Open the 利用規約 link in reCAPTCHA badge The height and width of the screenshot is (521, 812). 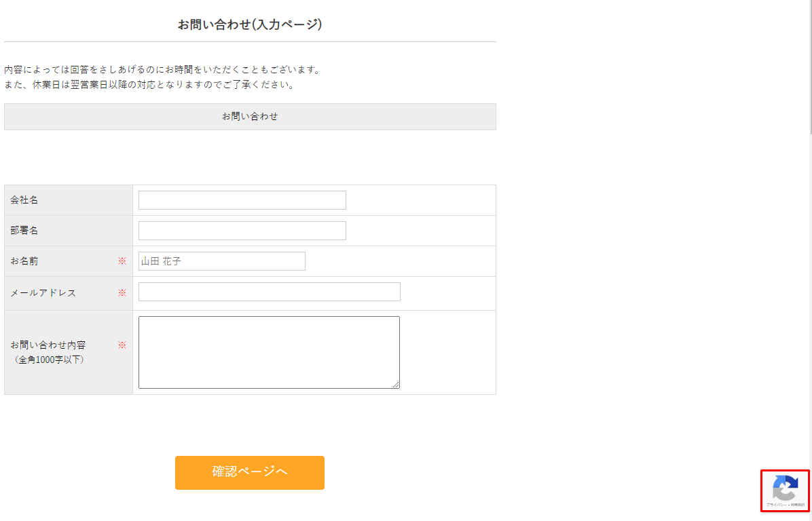coord(798,505)
